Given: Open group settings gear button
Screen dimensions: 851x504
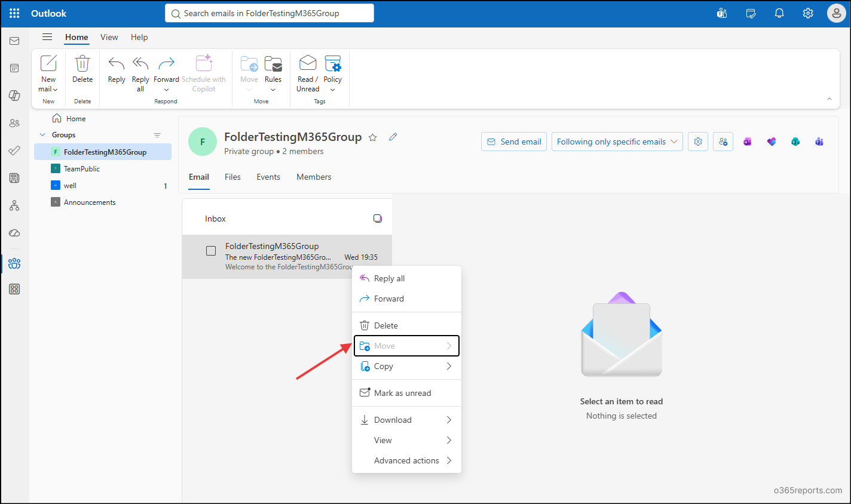Looking at the screenshot, I should 698,142.
